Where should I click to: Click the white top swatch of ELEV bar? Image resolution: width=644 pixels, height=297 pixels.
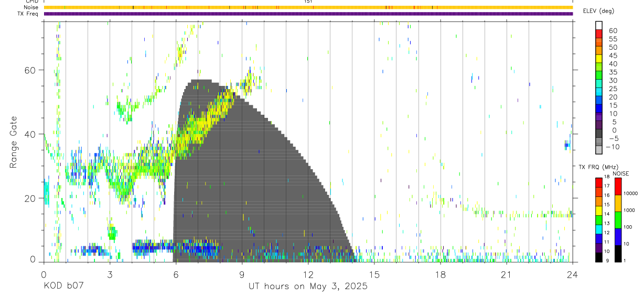coord(599,26)
